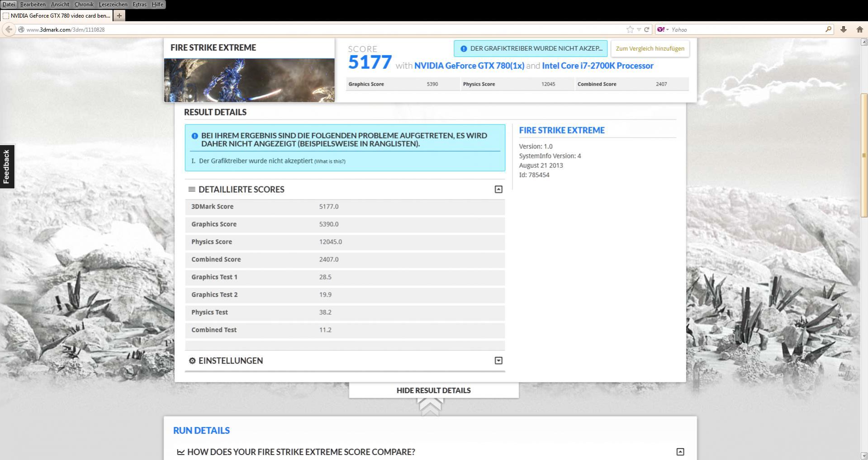This screenshot has width=868, height=460.
Task: Click the info icon in the driver warning banner
Action: [x=463, y=49]
